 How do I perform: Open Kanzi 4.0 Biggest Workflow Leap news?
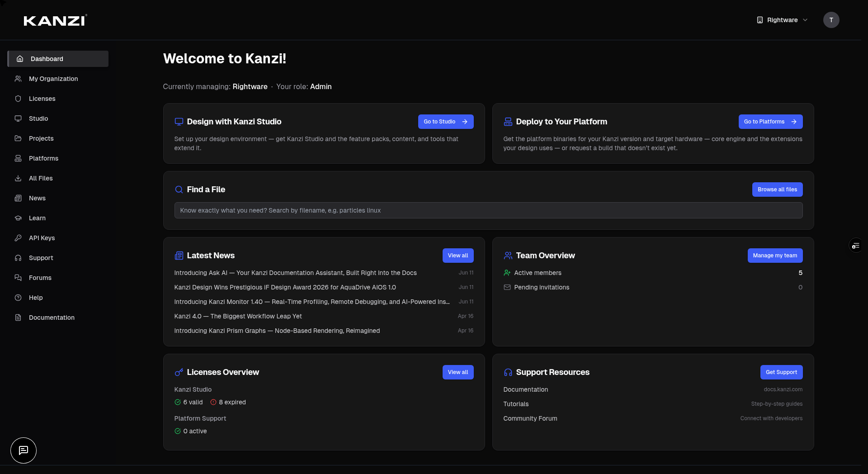[324, 316]
